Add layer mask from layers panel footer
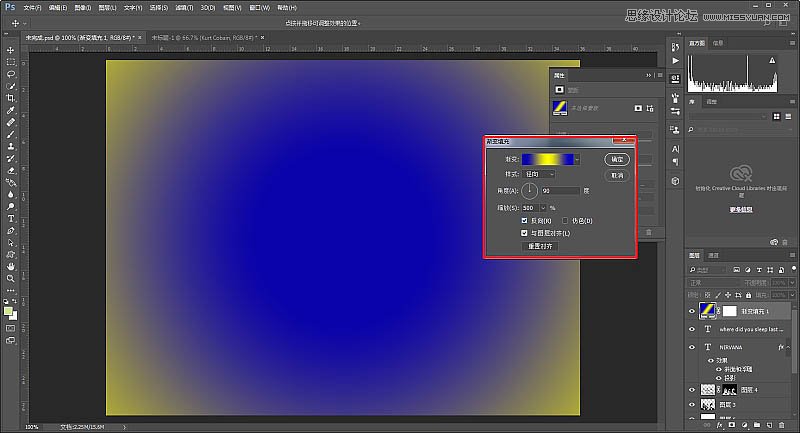The height and width of the screenshot is (433, 800). point(732,425)
